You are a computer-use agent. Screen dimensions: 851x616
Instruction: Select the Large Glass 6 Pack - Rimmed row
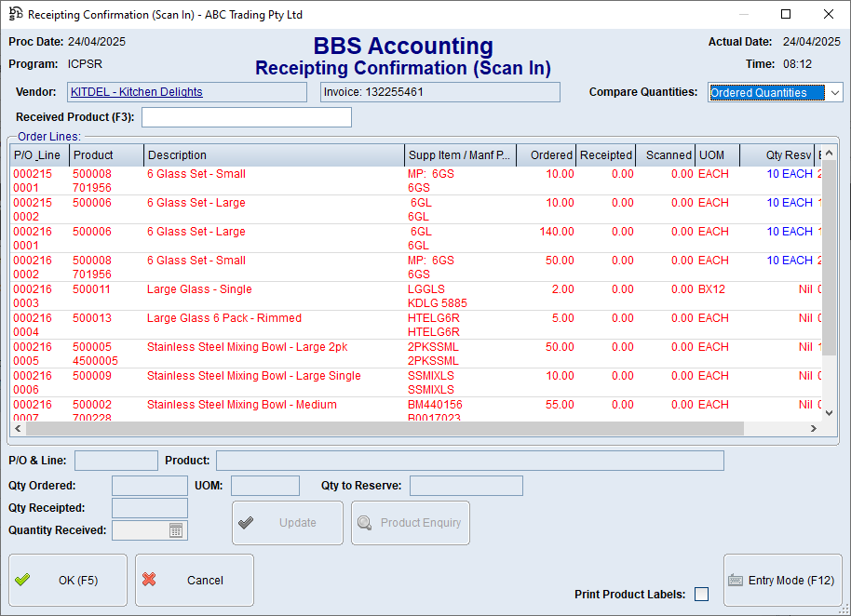pyautogui.click(x=416, y=325)
